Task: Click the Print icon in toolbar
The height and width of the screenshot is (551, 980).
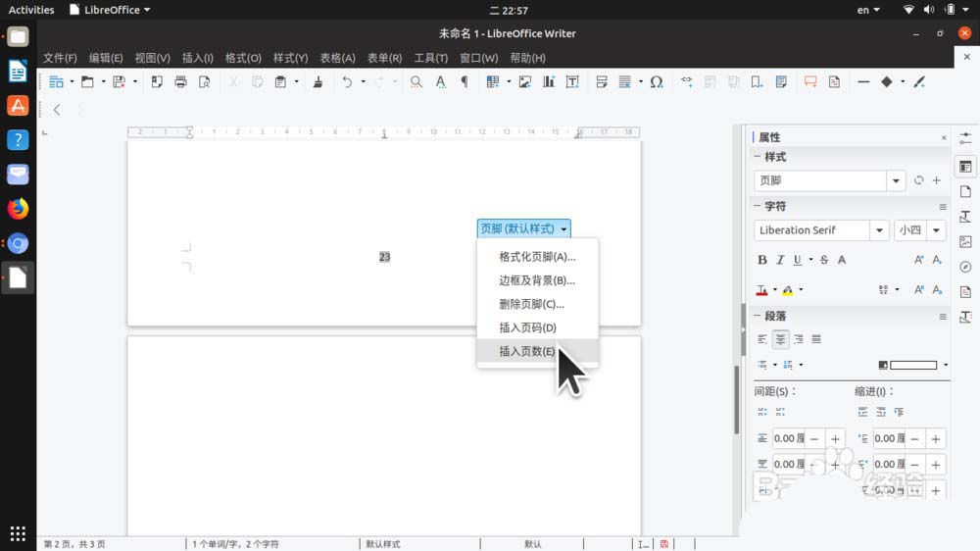Action: (x=180, y=82)
